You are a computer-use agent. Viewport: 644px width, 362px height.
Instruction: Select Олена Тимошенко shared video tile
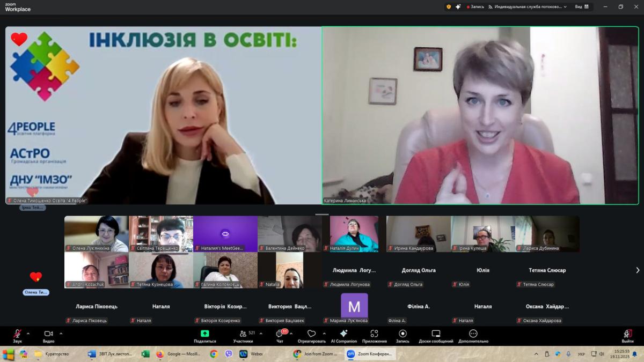pos(163,115)
